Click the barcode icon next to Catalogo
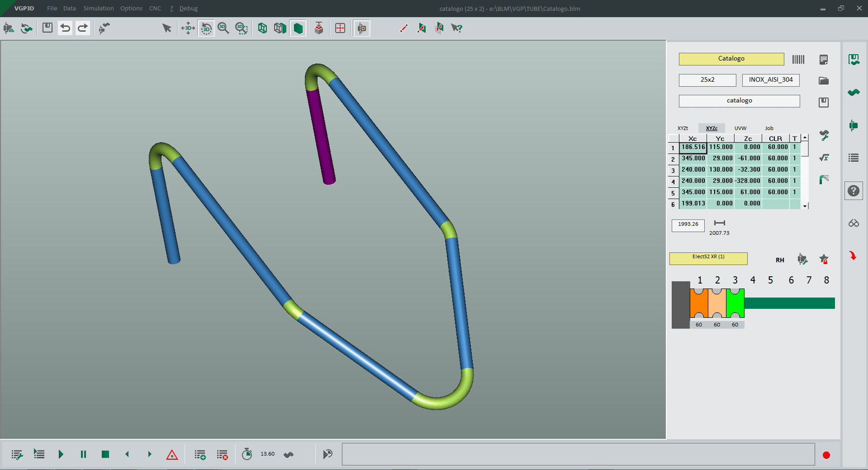868x470 pixels. click(798, 59)
